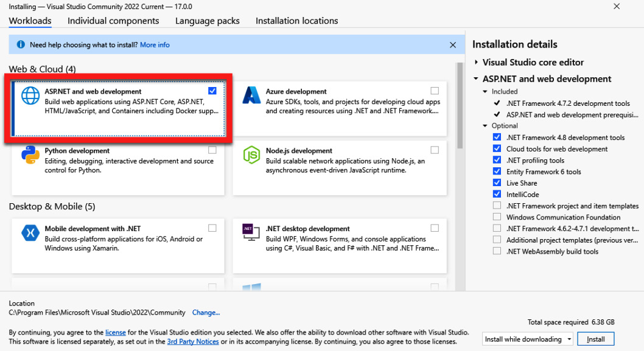Screen dimensions: 644x351
Task: Switch to the Individual components tab
Action: tap(113, 21)
